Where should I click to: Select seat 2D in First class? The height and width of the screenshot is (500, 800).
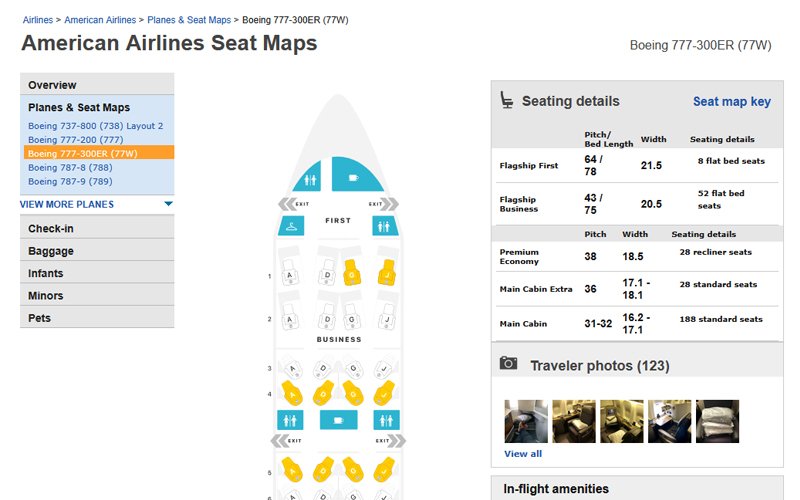click(326, 319)
